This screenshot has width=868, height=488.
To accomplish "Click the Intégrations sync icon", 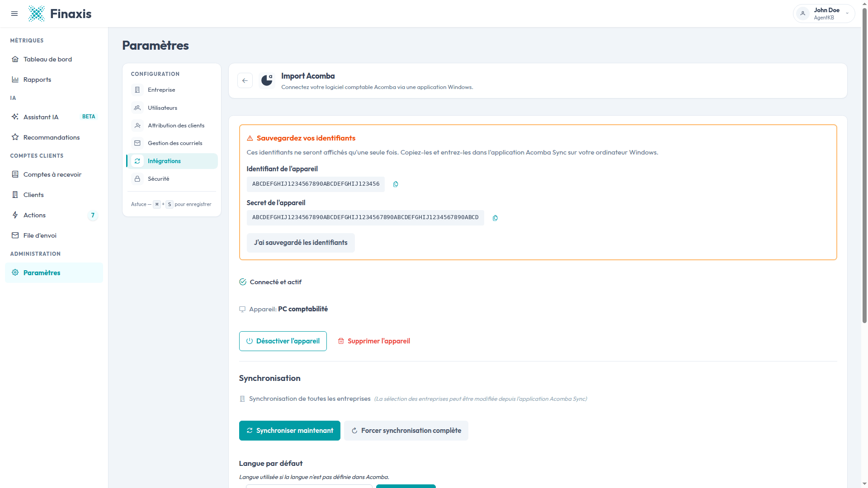I will pyautogui.click(x=137, y=161).
